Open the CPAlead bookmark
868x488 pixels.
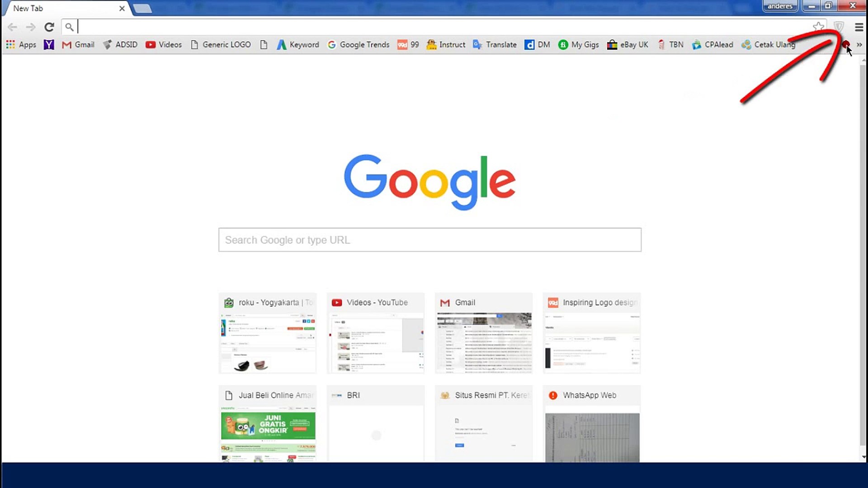[712, 44]
